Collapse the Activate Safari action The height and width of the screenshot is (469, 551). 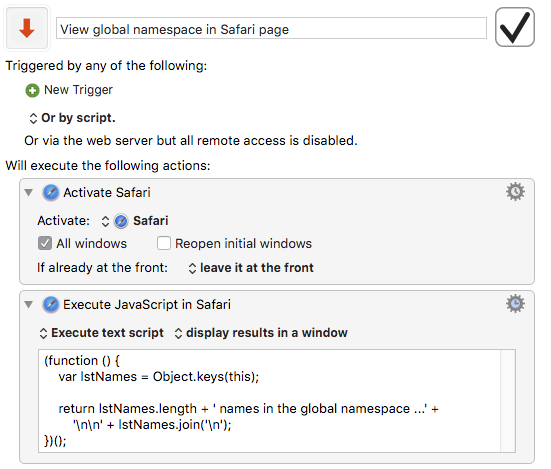(x=29, y=193)
